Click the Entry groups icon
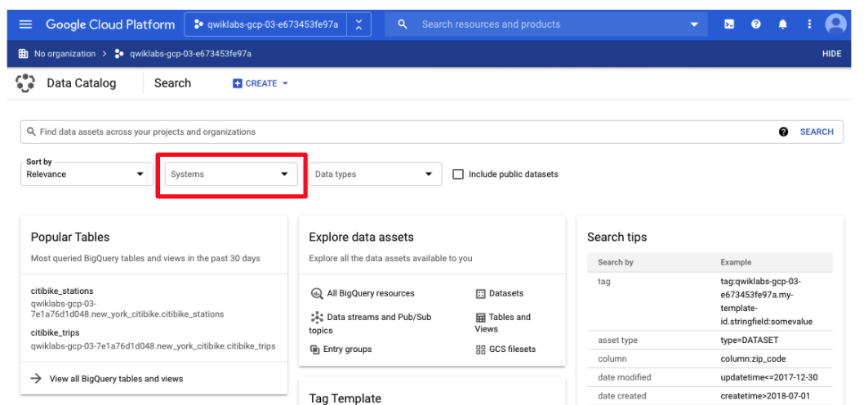Image resolution: width=868 pixels, height=405 pixels. 314,349
